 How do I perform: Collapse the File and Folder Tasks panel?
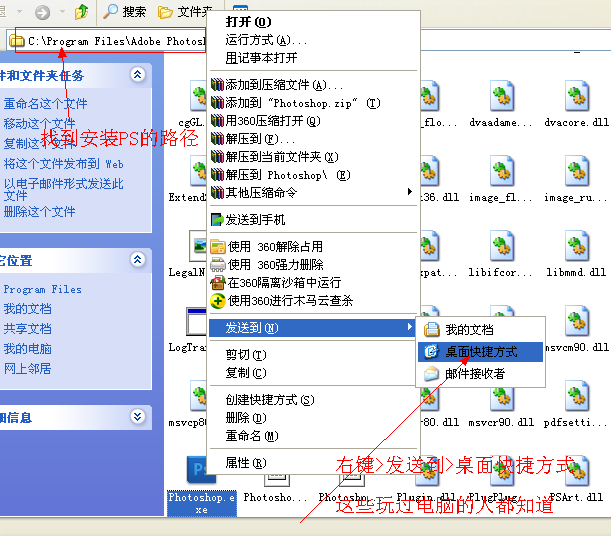[138, 74]
